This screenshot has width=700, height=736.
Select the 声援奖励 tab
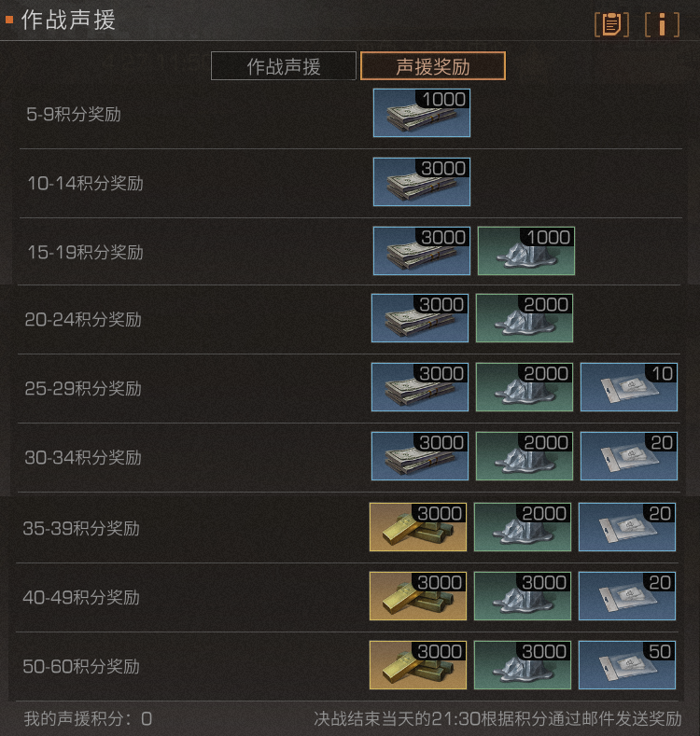click(433, 66)
